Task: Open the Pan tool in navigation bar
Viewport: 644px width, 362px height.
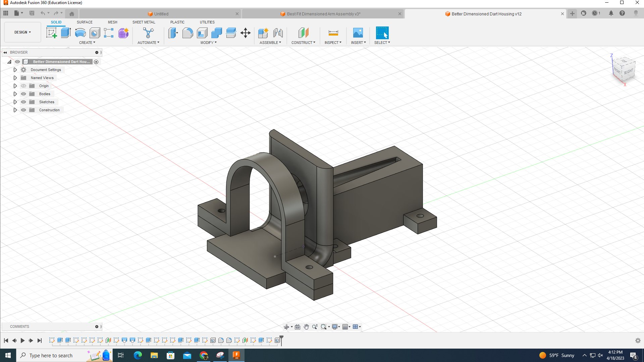Action: click(306, 327)
